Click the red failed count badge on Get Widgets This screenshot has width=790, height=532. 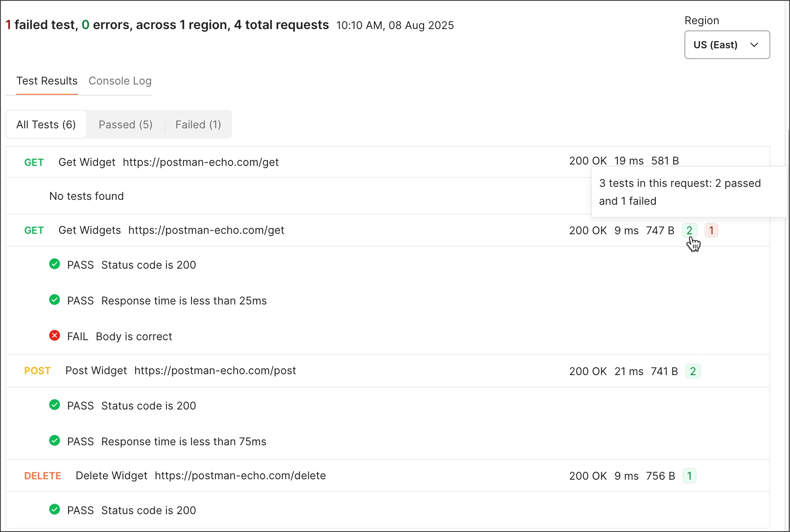pos(711,230)
